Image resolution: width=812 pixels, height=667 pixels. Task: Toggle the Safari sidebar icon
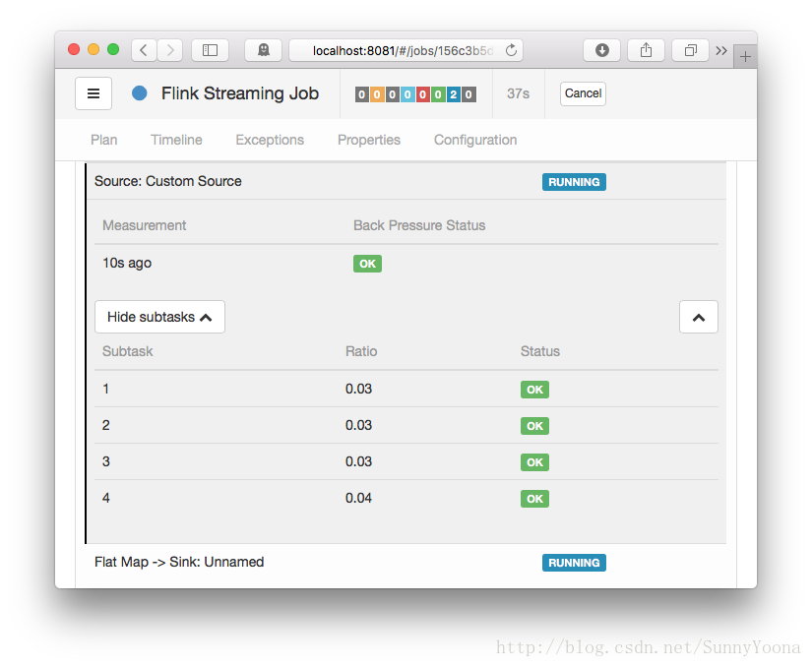210,50
